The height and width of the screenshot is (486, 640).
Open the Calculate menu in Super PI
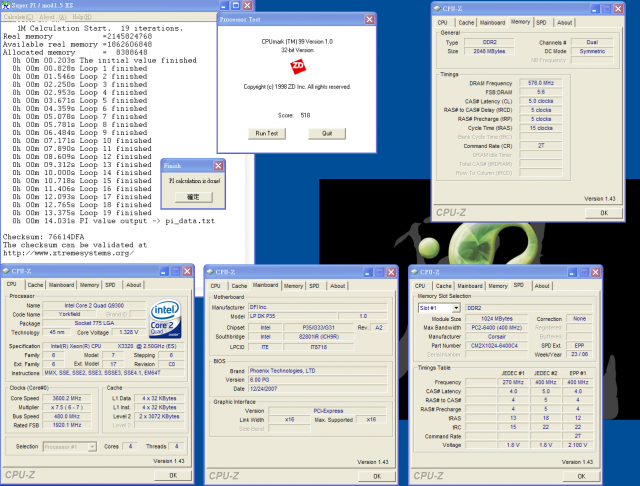[18, 17]
